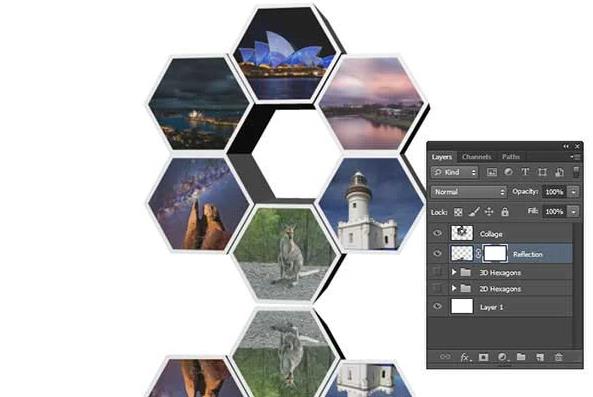Show the 2D Hexagons group
593x397 pixels.
pyautogui.click(x=438, y=288)
